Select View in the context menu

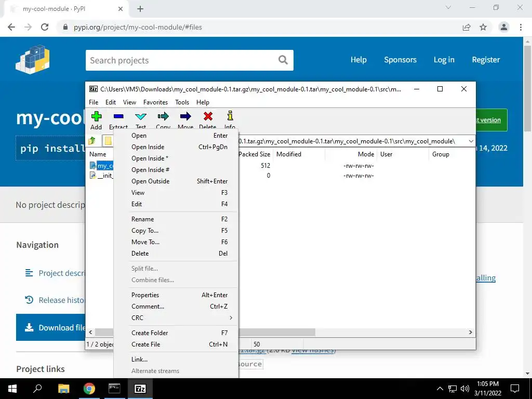click(x=176, y=193)
